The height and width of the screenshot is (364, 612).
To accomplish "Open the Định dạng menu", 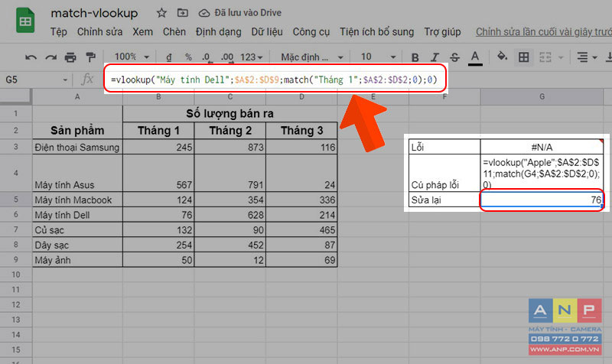I will [x=218, y=32].
